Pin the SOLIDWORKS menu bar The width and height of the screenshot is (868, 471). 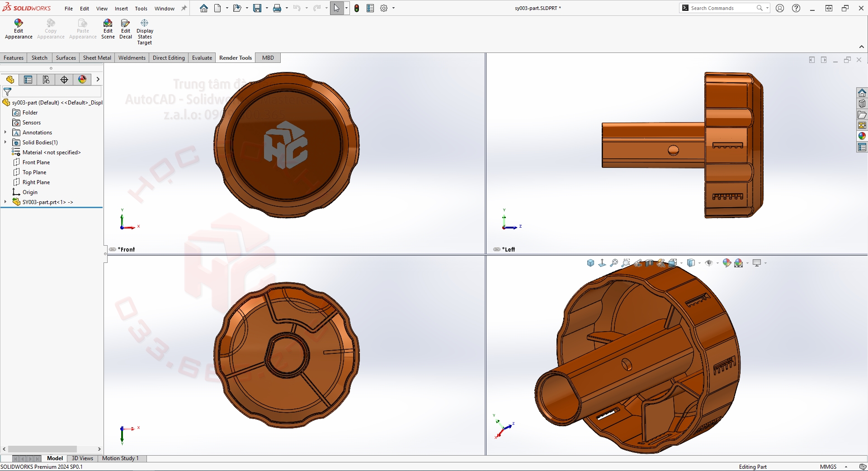click(184, 8)
